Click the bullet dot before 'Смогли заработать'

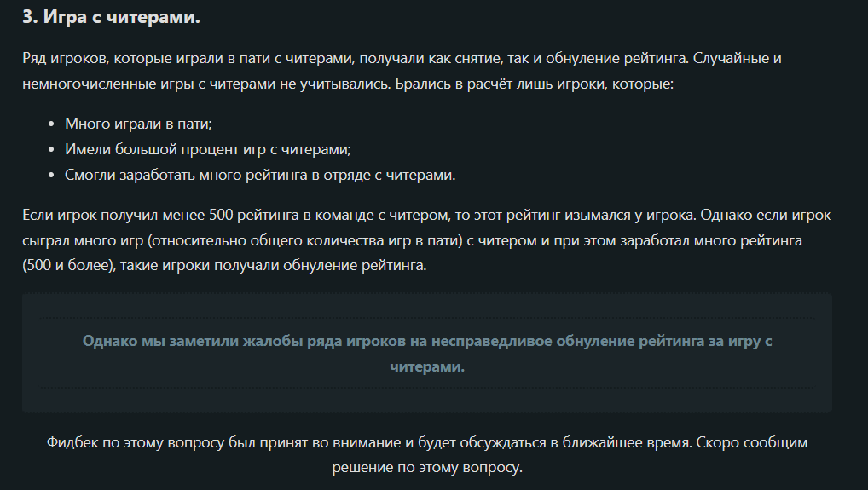pyautogui.click(x=51, y=176)
